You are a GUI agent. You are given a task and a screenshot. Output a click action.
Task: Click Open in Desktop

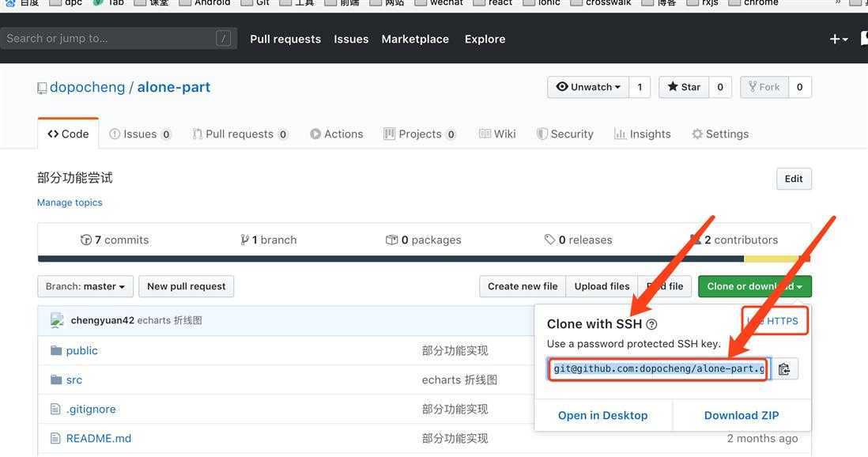pyautogui.click(x=603, y=415)
